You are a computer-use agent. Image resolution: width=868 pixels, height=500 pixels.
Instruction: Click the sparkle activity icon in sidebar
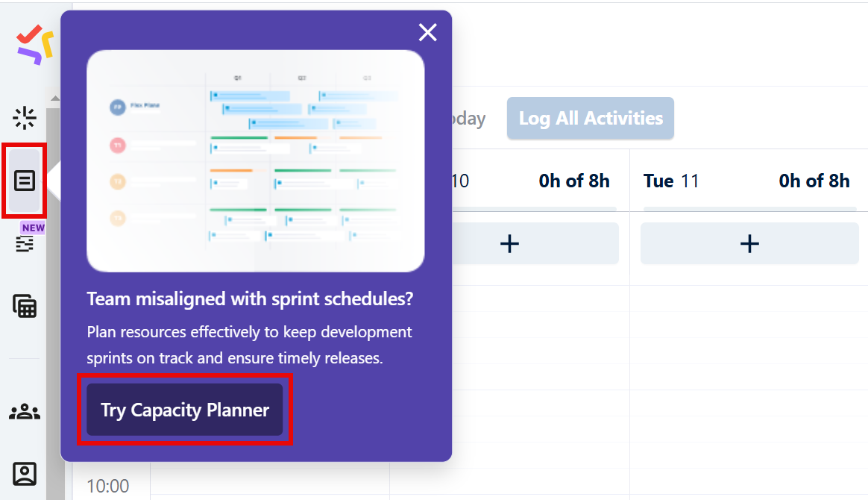[25, 117]
